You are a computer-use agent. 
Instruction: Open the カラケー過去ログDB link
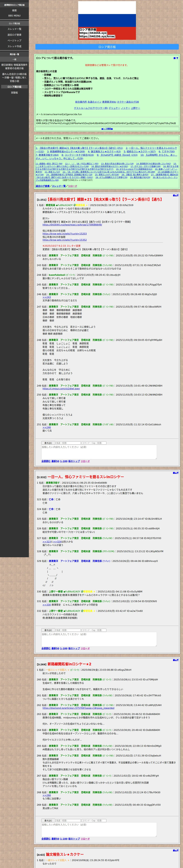coord(128,102)
